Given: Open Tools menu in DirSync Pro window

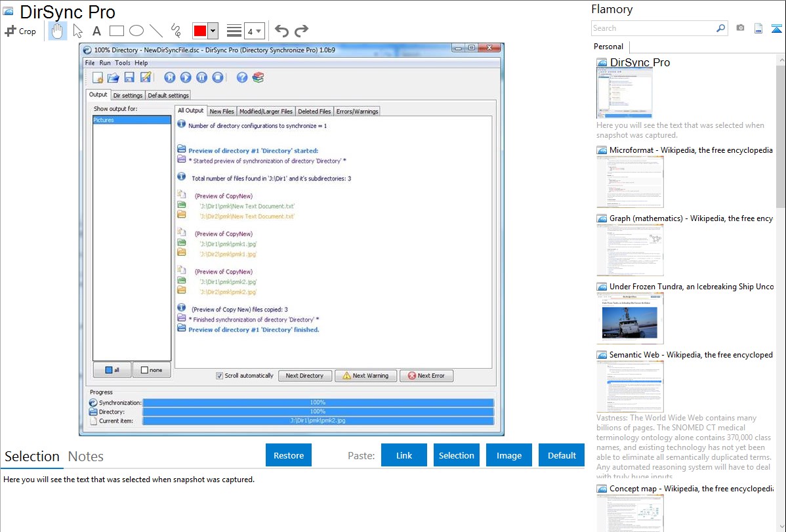Looking at the screenshot, I should tap(122, 63).
